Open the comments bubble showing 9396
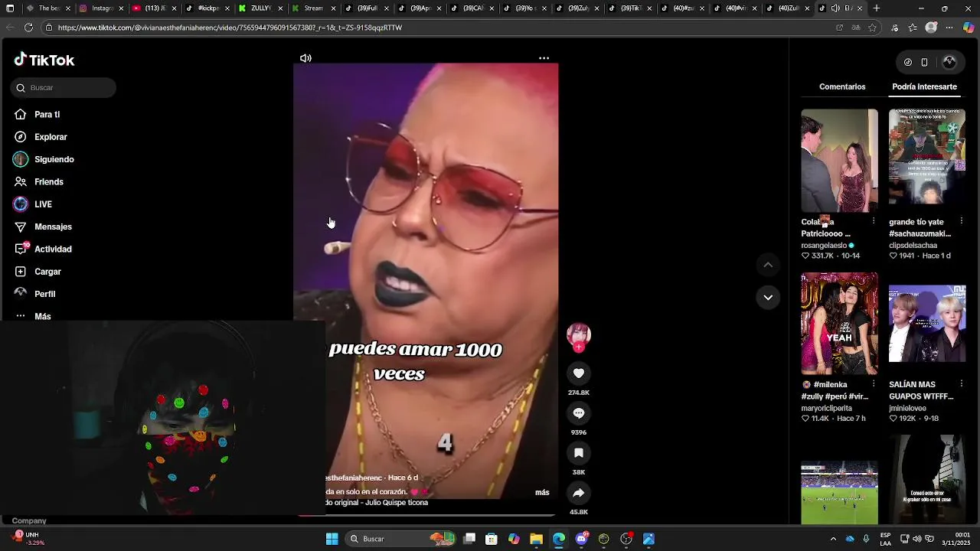 (579, 413)
